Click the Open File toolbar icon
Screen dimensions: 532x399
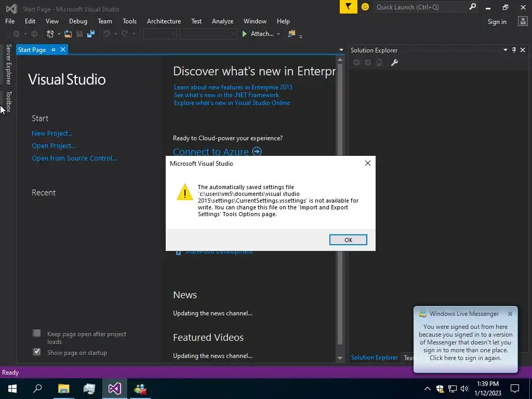click(68, 34)
